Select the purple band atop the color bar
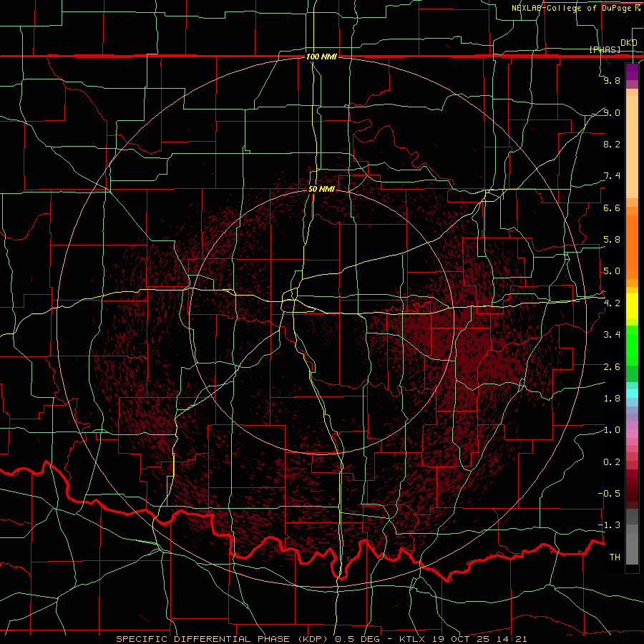The width and height of the screenshot is (644, 644). 632,72
